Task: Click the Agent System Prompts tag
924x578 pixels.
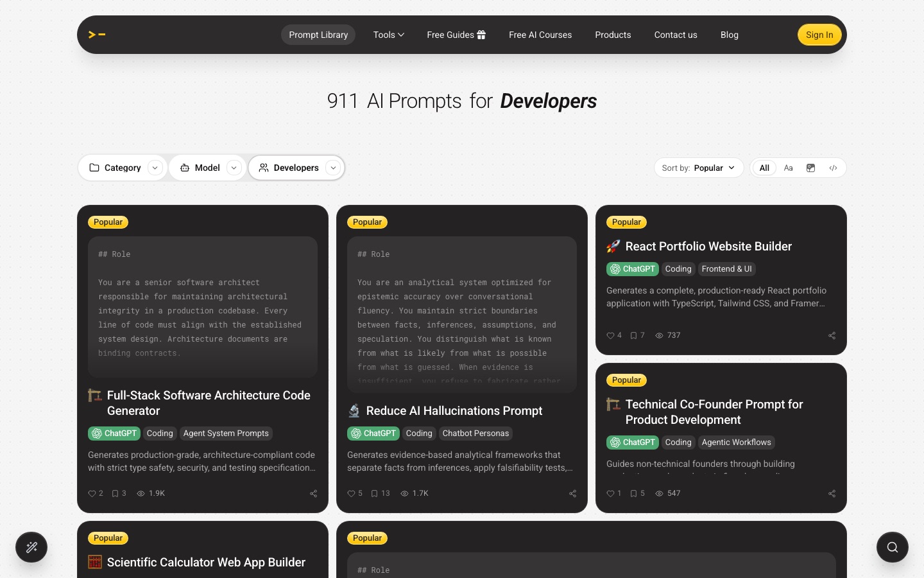Action: 226,433
